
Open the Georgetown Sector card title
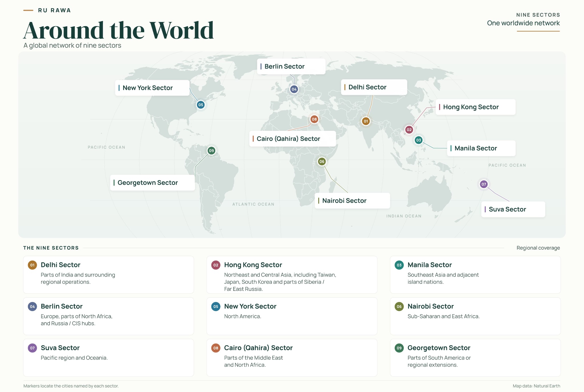[x=439, y=348]
